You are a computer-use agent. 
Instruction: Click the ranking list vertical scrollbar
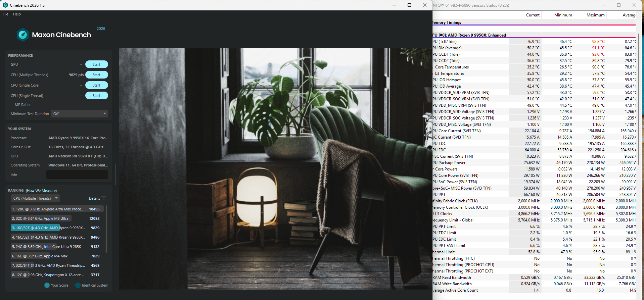click(106, 229)
